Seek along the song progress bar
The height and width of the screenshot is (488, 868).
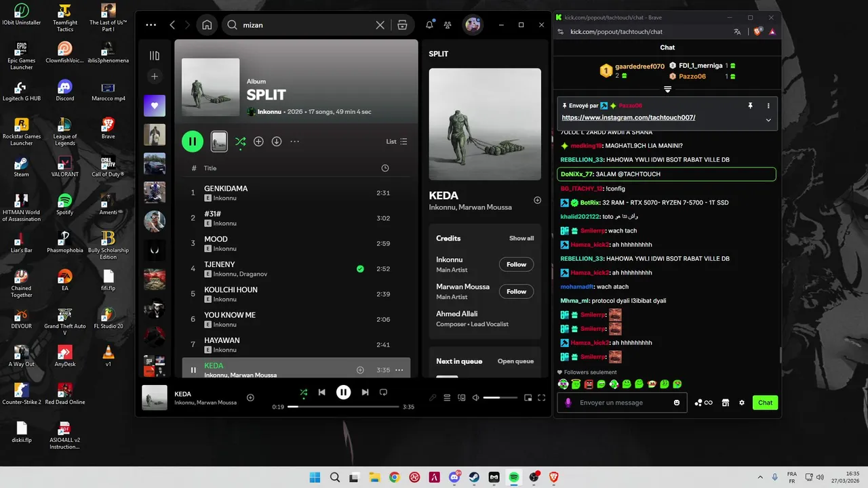[x=343, y=407]
